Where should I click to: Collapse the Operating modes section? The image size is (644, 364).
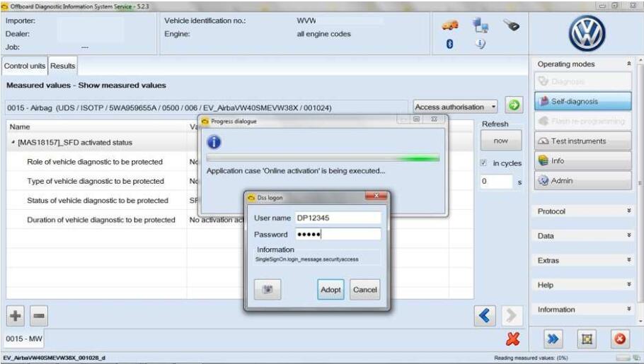629,64
